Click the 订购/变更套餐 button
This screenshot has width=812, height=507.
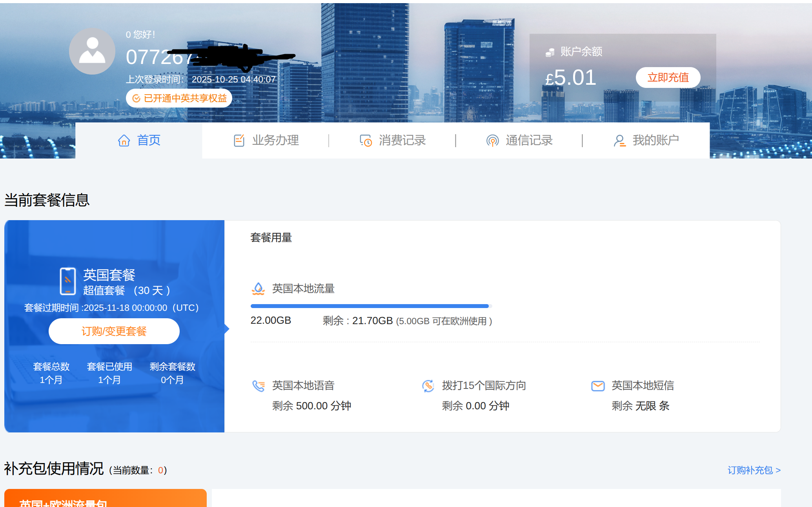click(114, 331)
